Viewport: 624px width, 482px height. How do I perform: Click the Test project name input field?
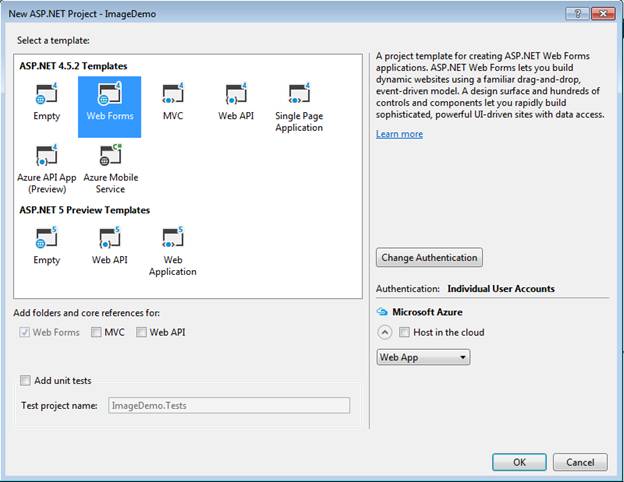(x=229, y=406)
